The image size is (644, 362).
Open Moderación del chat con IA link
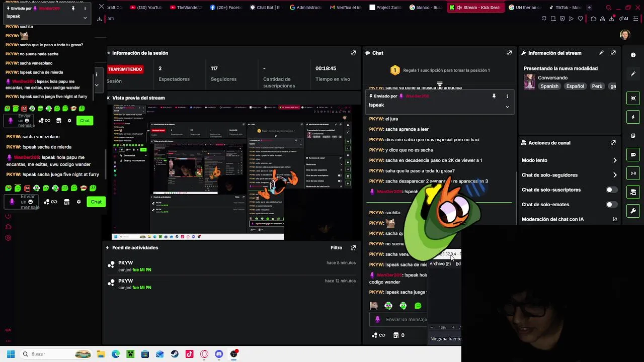[x=615, y=219]
